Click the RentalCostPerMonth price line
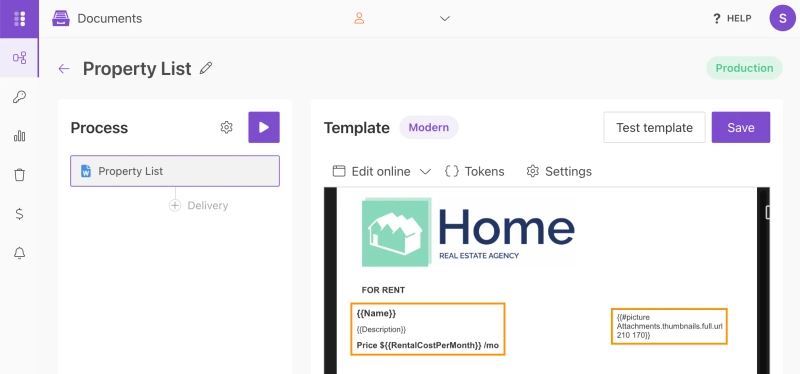Screen dimensions: 800x374 point(428,345)
